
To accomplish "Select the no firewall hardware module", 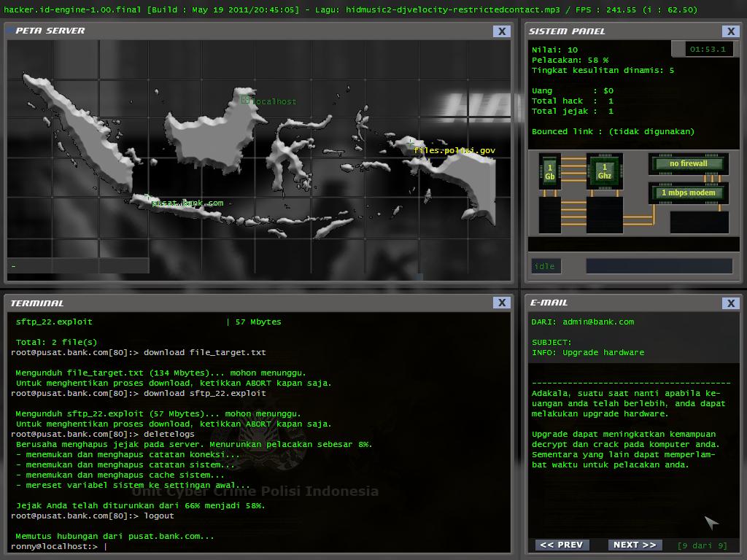I will [688, 163].
